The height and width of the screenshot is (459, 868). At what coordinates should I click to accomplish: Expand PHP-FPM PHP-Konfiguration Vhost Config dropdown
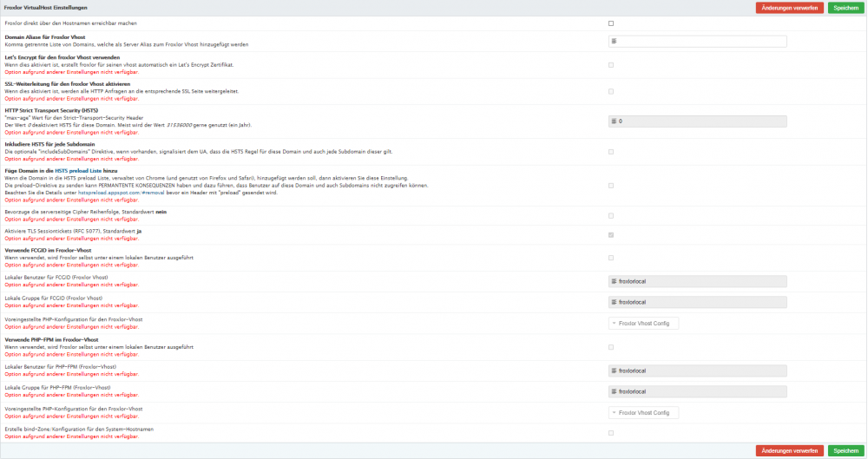pos(643,413)
